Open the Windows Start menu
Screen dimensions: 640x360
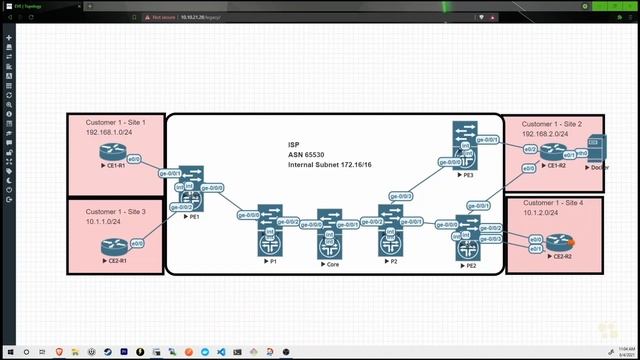pos(10,352)
